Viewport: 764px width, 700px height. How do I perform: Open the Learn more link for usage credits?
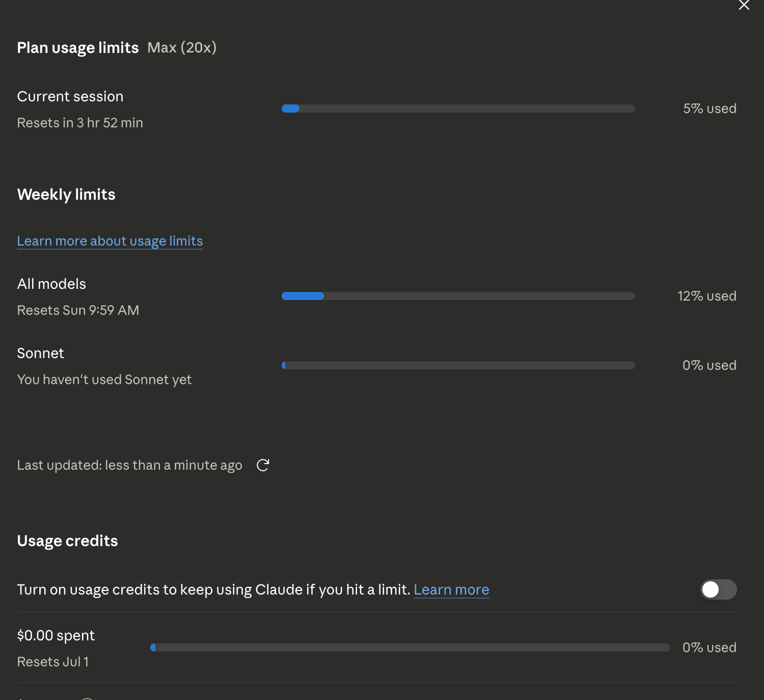[451, 589]
